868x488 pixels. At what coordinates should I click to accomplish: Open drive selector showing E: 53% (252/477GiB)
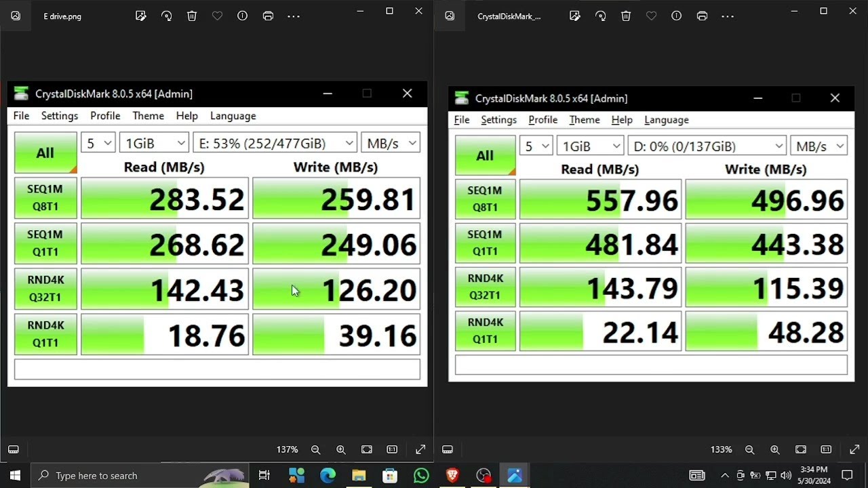275,143
